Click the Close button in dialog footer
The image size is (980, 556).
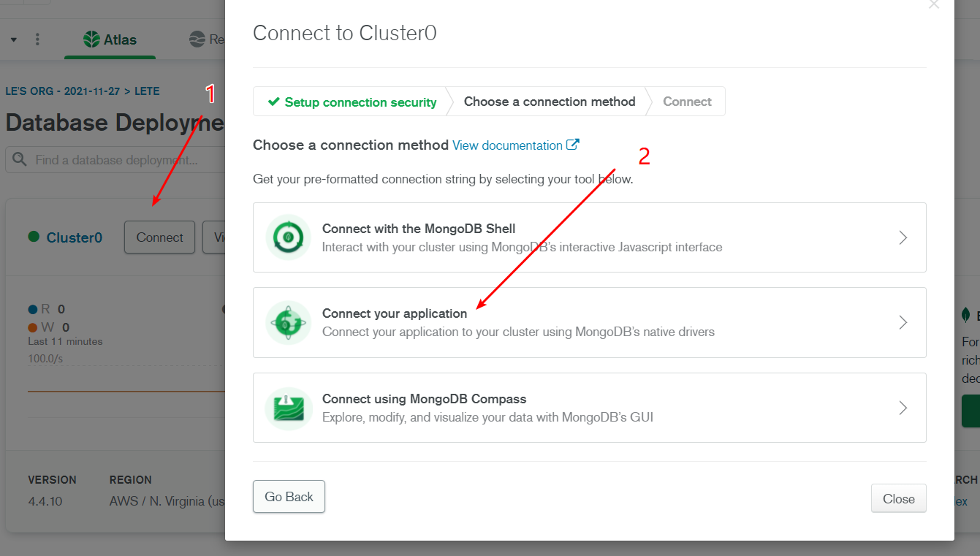click(898, 498)
